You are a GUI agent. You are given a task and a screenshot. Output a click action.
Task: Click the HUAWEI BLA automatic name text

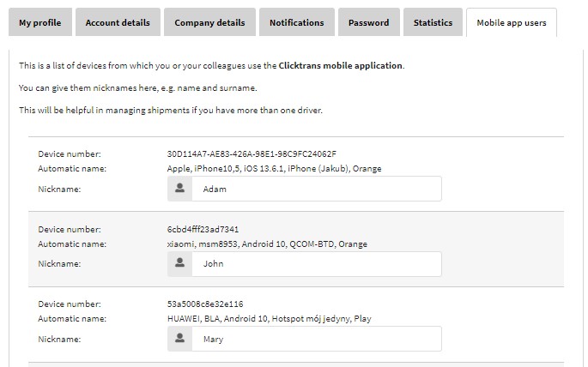(269, 319)
